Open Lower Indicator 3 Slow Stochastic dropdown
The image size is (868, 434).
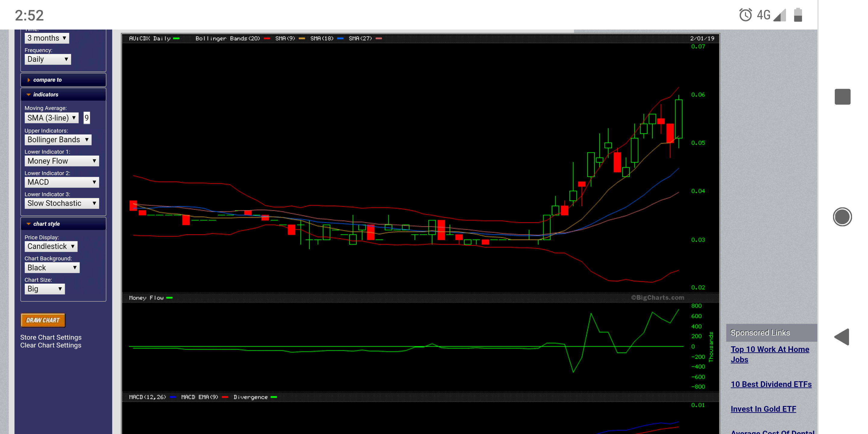point(62,203)
